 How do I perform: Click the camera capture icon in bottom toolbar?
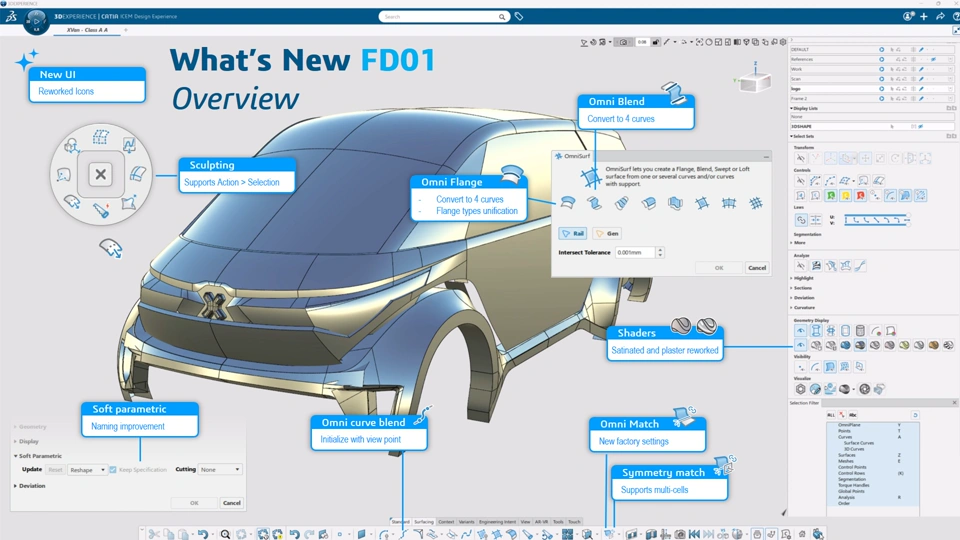(680, 534)
